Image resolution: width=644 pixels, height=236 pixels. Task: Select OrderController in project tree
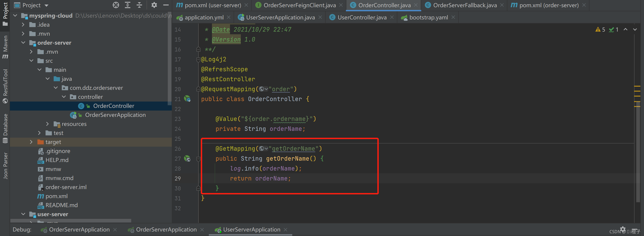coord(113,106)
